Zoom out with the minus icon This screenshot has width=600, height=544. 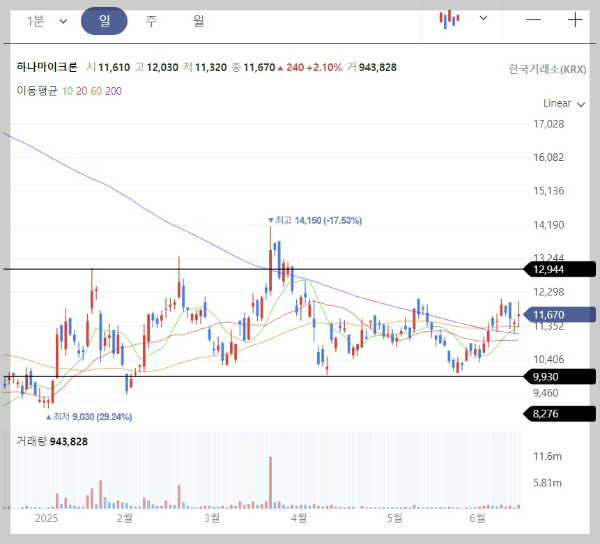533,20
